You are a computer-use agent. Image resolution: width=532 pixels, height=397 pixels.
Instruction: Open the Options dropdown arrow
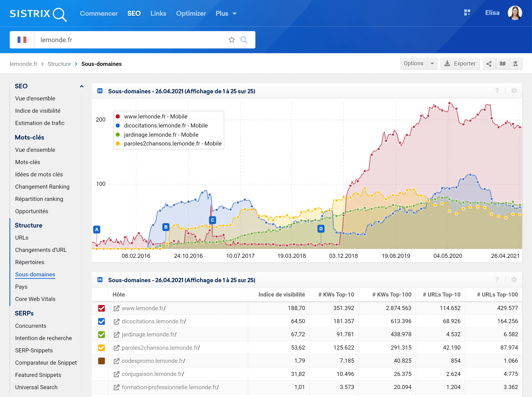point(432,64)
